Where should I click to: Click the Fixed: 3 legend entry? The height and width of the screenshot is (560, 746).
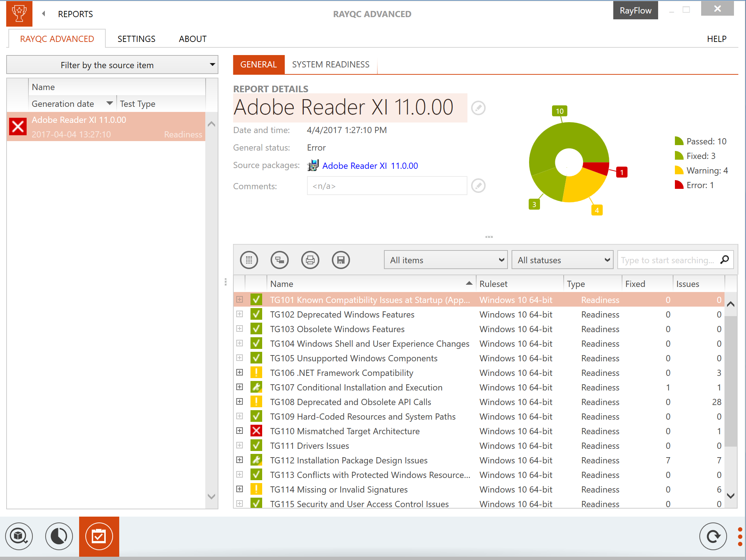pos(695,156)
